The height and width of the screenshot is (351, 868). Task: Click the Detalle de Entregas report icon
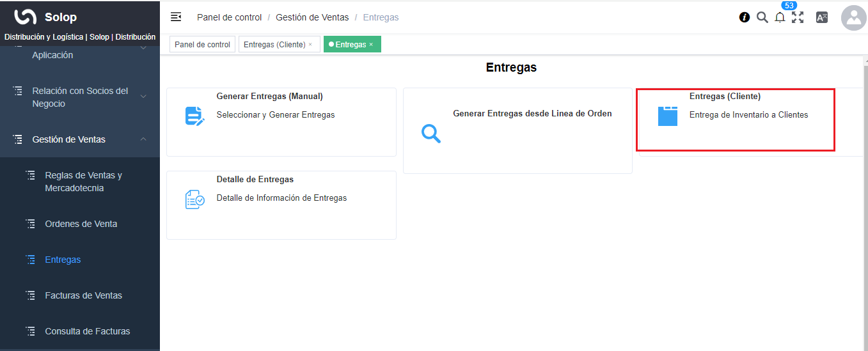click(x=194, y=199)
